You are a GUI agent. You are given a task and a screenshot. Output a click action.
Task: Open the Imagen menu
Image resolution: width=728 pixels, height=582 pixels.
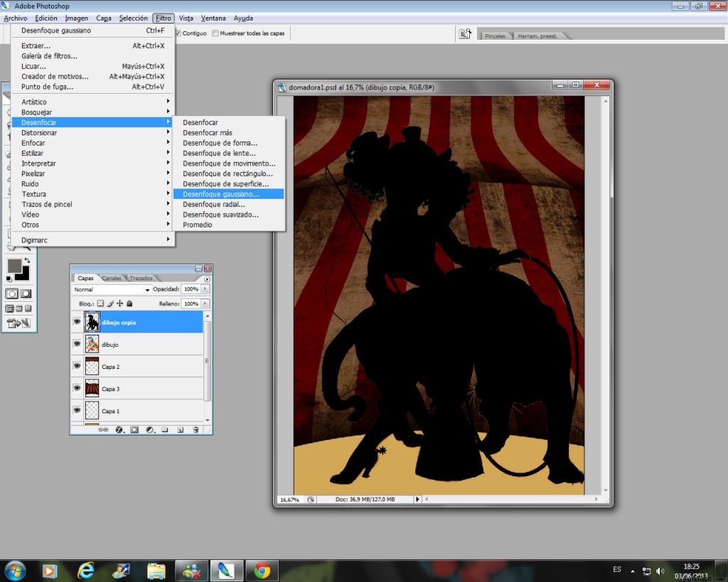click(77, 18)
